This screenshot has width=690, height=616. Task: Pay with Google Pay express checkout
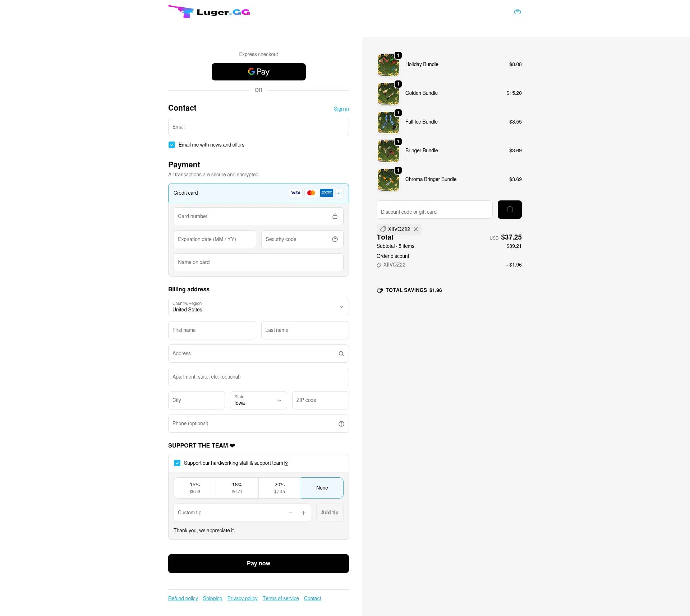point(258,72)
